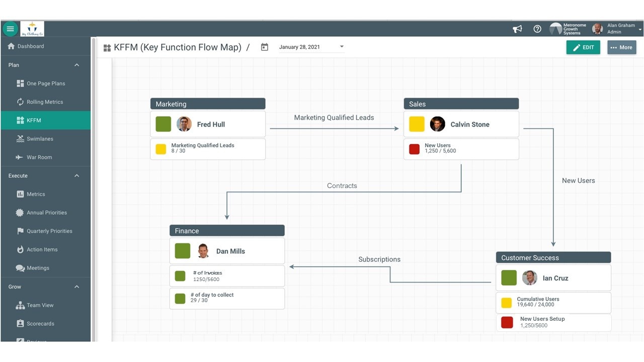The height and width of the screenshot is (362, 644).
Task: Click the calendar icon beside the date
Action: pos(265,47)
